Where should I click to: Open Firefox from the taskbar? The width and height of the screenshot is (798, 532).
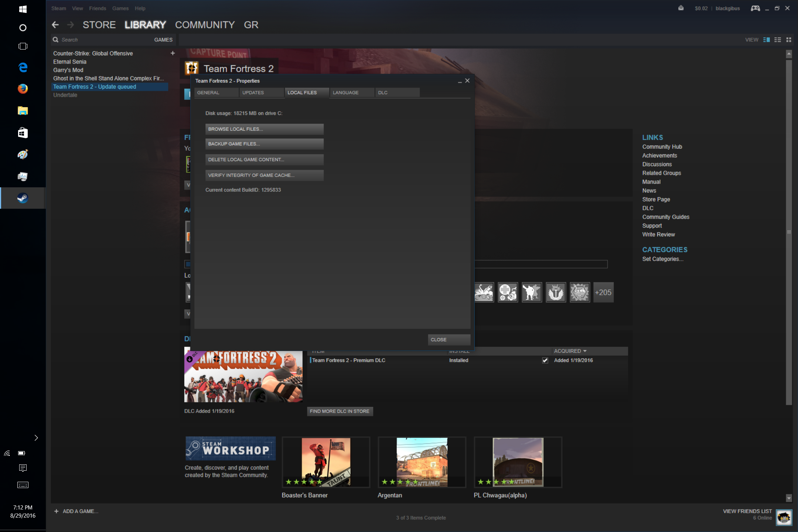click(x=23, y=89)
